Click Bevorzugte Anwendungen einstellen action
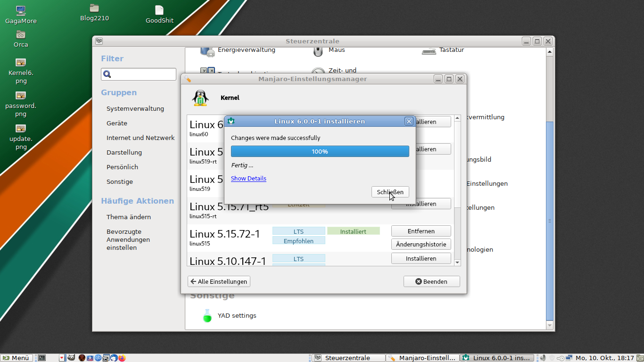The width and height of the screenshot is (644, 362). point(128,239)
